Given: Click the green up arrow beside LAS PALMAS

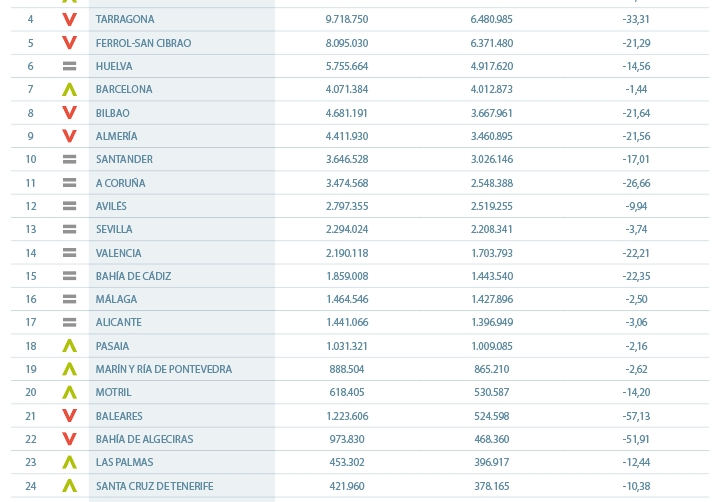Looking at the screenshot, I should (x=70, y=462).
